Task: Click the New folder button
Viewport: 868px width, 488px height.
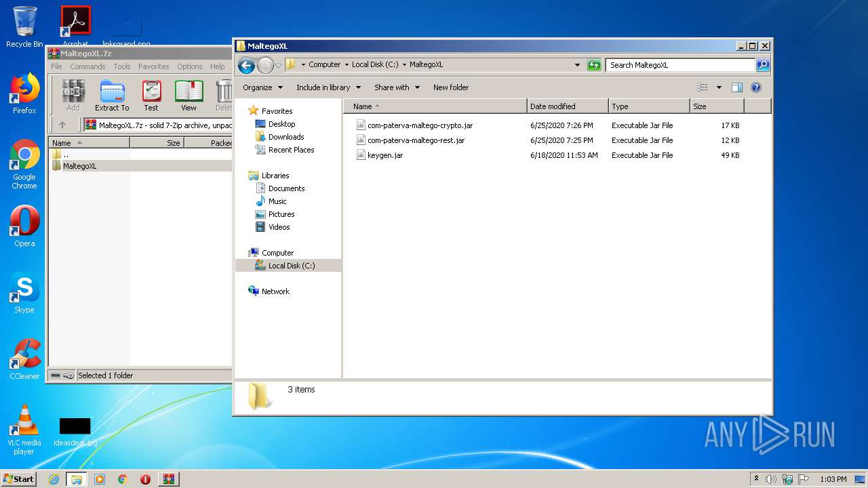Action: (451, 87)
